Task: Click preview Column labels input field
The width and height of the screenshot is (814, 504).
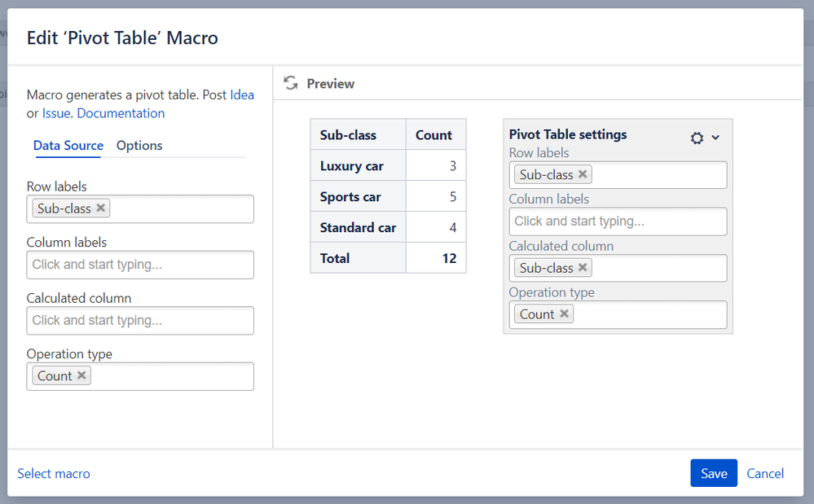Action: tap(618, 221)
